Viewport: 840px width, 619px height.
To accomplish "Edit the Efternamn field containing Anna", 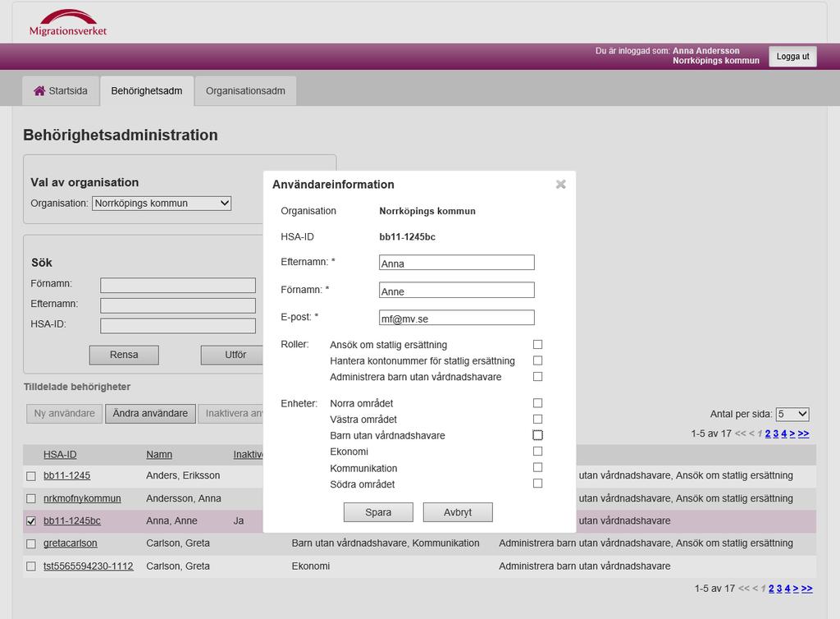I will tap(456, 262).
